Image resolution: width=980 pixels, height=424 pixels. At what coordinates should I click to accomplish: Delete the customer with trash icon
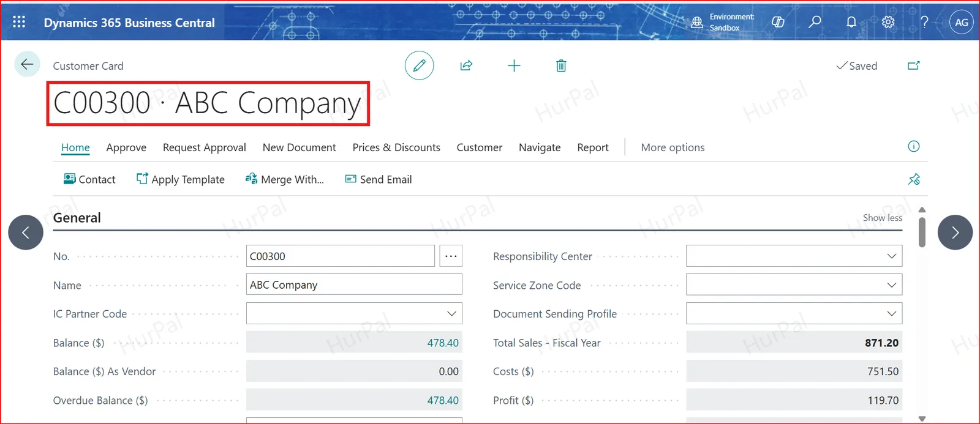tap(561, 65)
